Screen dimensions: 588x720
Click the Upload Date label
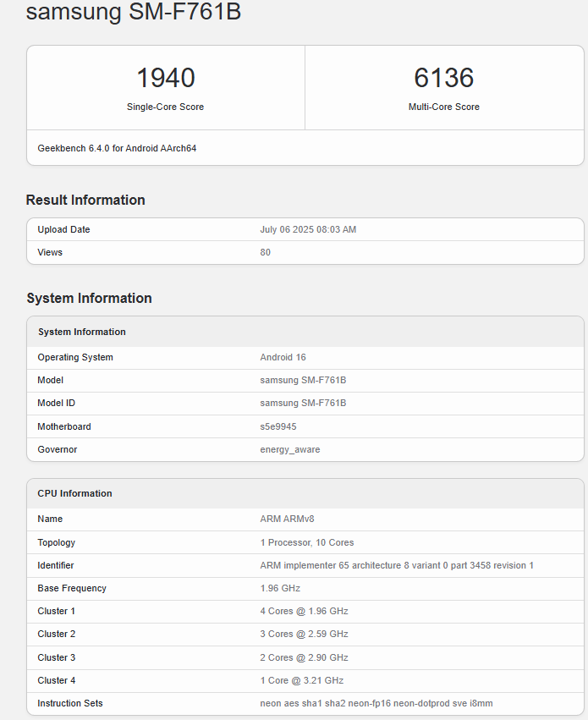point(63,229)
